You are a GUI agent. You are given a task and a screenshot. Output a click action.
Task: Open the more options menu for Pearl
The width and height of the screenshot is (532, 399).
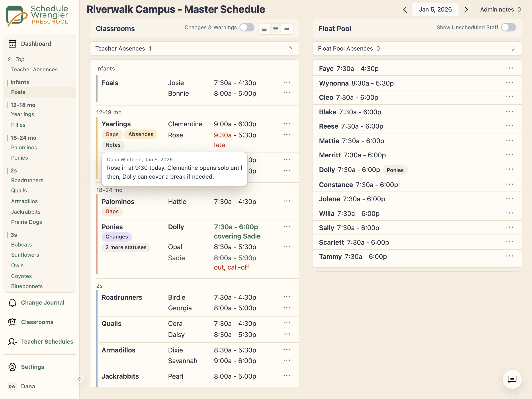coord(287,376)
